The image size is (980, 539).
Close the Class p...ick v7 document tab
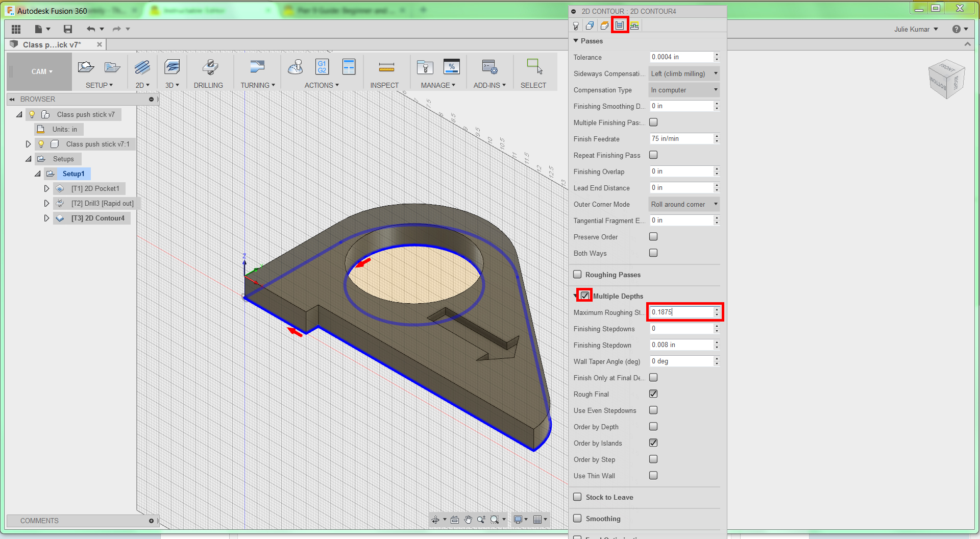[x=100, y=44]
